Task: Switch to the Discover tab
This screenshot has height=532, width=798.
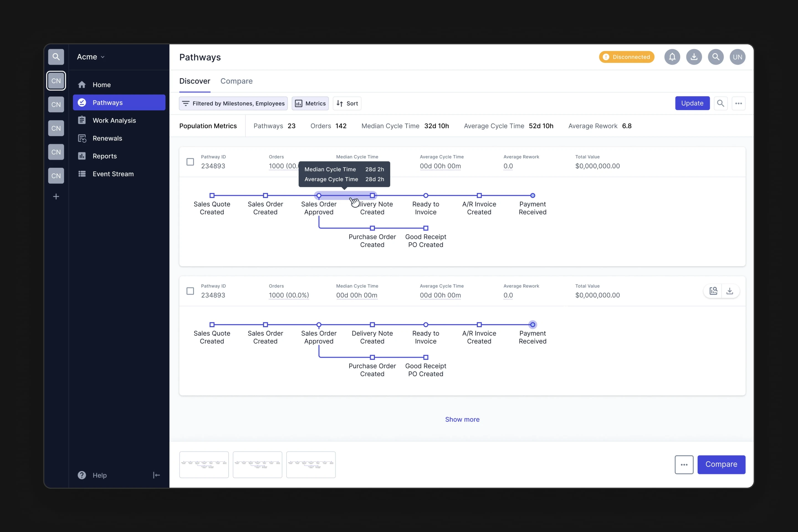Action: pos(195,81)
